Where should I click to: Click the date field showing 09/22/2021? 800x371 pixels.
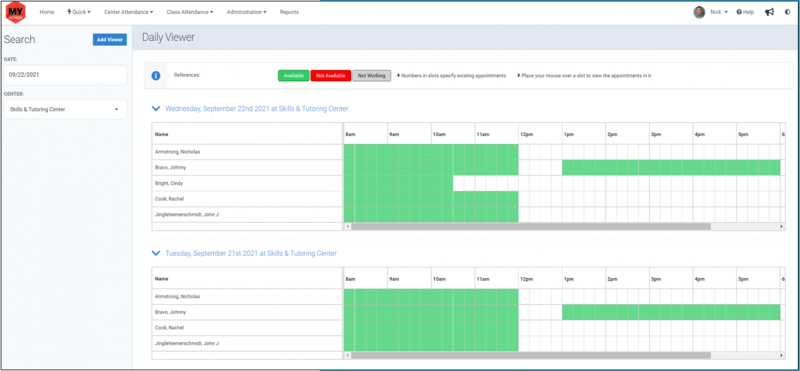pos(65,75)
